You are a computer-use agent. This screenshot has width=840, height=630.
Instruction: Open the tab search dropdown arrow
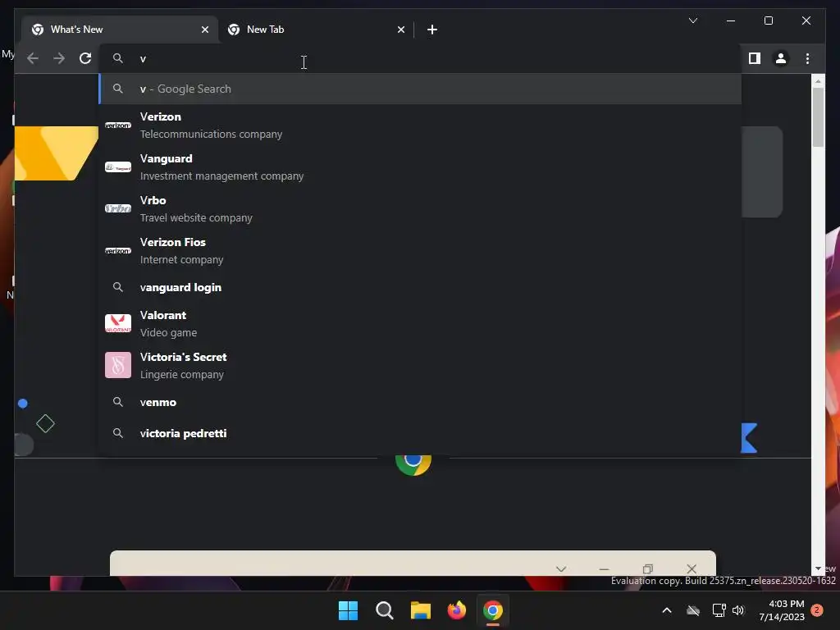coord(692,21)
